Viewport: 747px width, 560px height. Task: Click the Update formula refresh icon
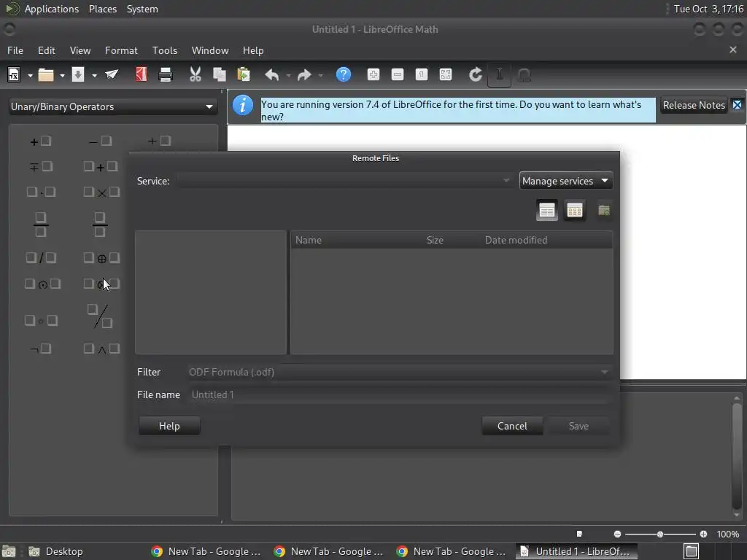476,74
